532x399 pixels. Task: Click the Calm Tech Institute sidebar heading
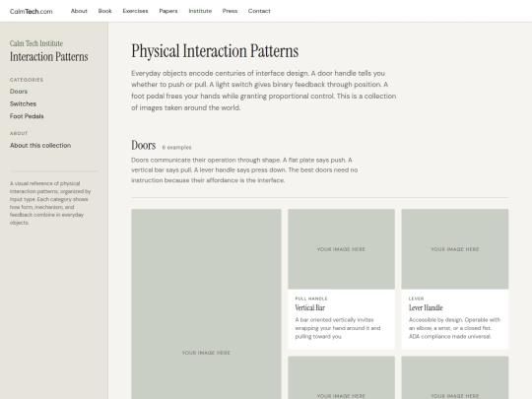(36, 43)
